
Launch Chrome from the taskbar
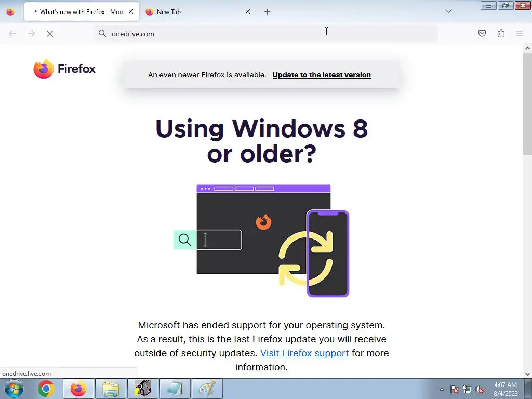[46, 389]
